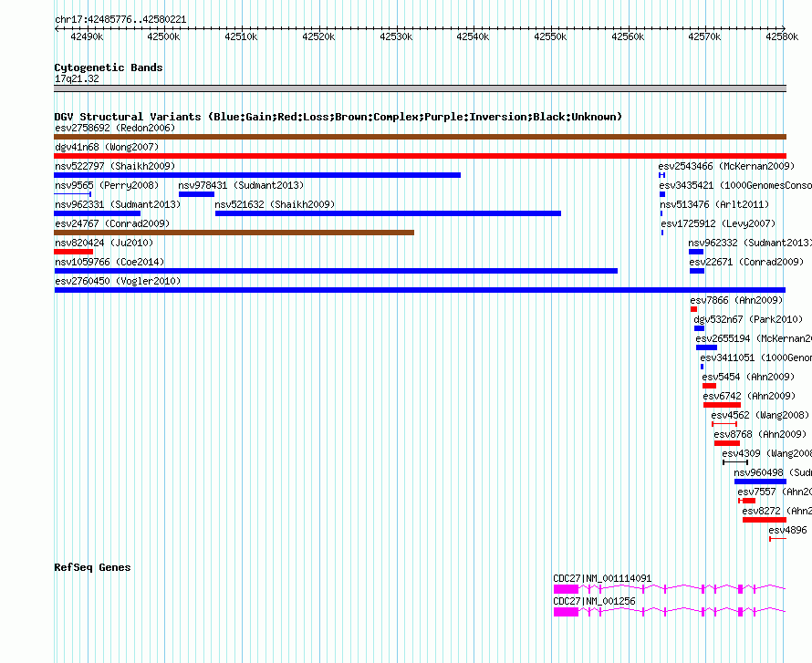The image size is (812, 663).
Task: Open the esv7866 (Ahn2009) label
Action: 736,300
